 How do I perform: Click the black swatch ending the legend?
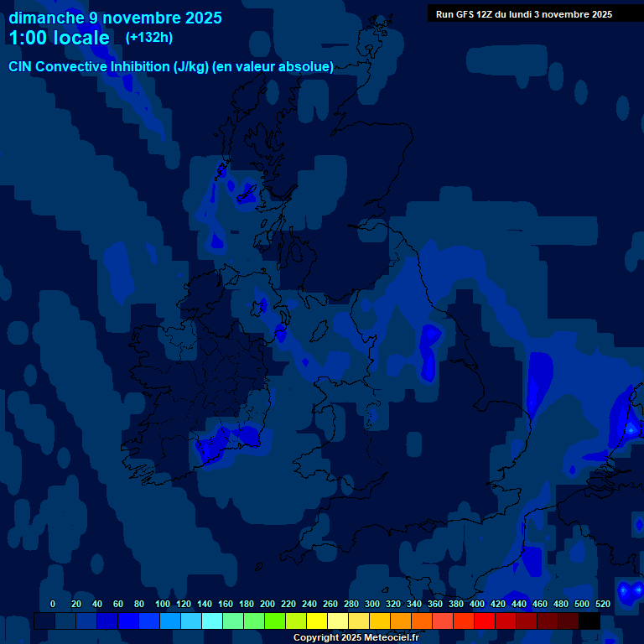point(589,621)
